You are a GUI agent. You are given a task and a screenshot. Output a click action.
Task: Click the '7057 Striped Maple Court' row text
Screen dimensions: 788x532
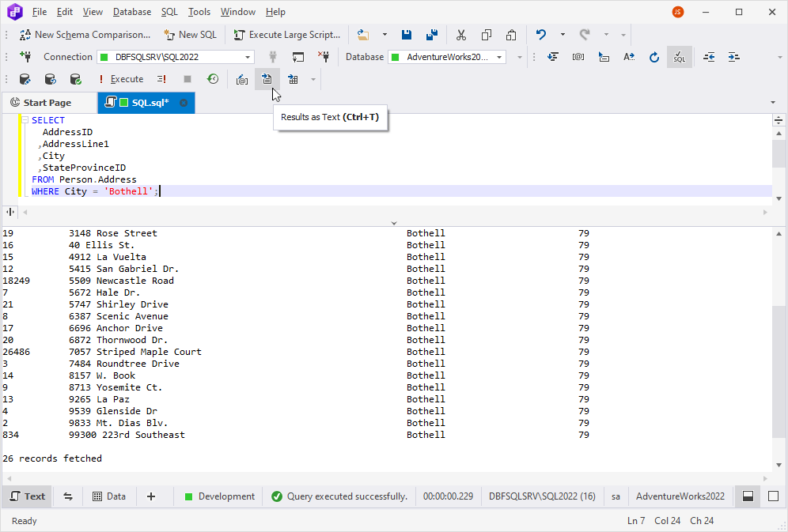(135, 352)
